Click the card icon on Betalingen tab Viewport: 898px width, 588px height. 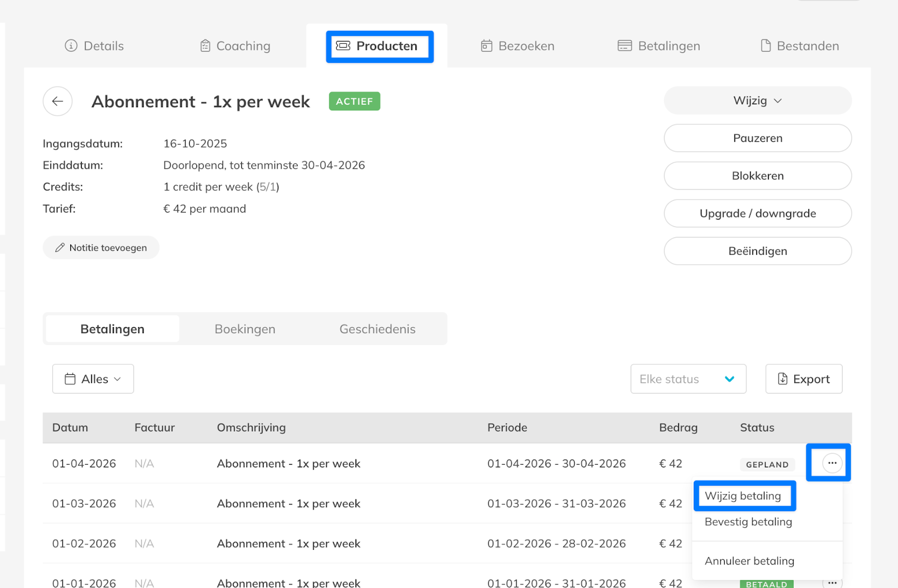pyautogui.click(x=625, y=46)
